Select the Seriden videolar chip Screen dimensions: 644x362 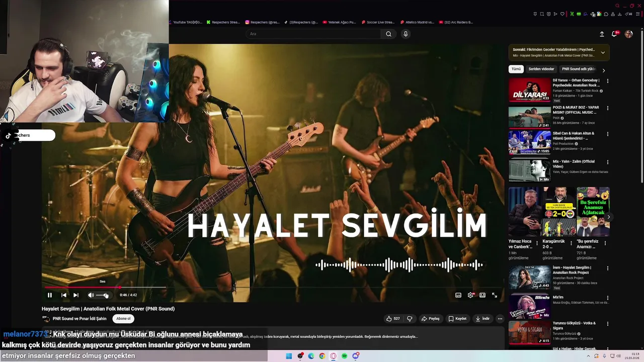click(541, 69)
